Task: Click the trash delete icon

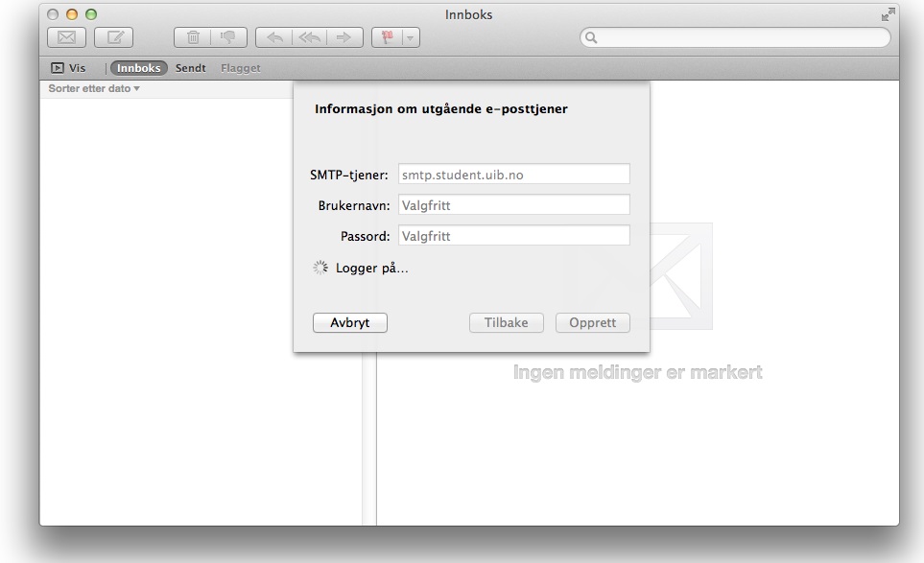Action: [x=192, y=38]
